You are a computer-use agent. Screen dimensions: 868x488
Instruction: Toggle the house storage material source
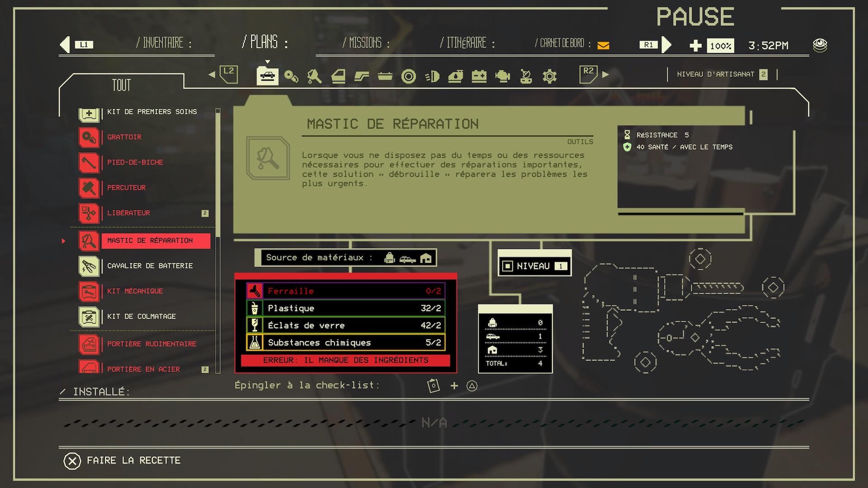(425, 258)
